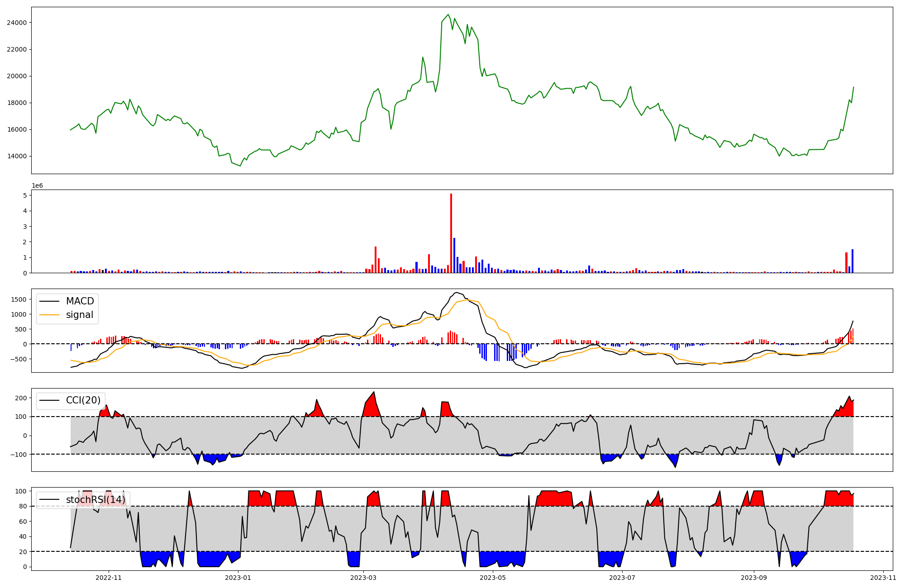Click the 80 stochRSI axis label
The image size is (905, 588).
click(23, 507)
